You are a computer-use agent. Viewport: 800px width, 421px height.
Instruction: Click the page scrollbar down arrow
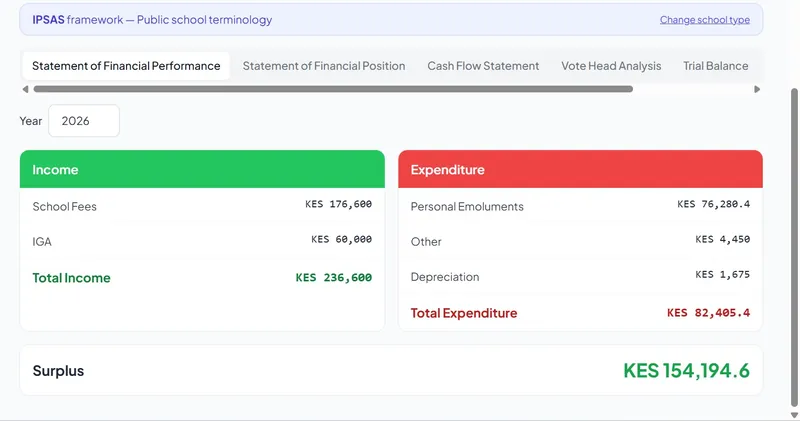794,415
